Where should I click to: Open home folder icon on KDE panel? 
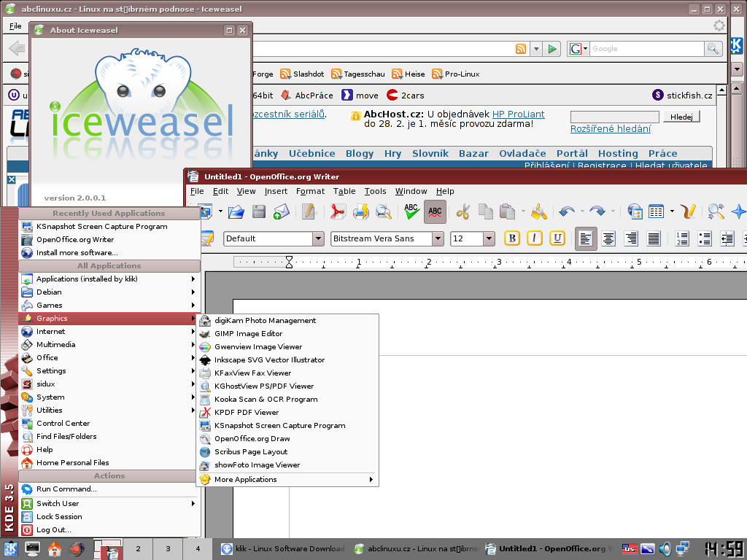54,549
